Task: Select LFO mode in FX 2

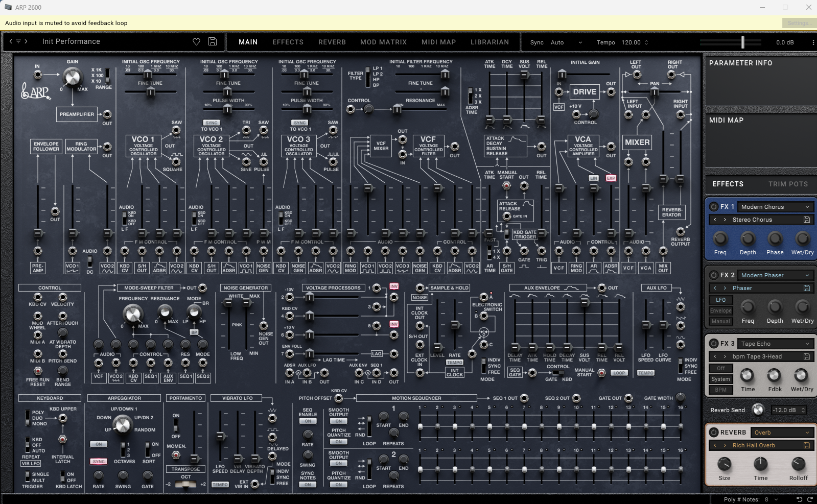Action: pos(720,300)
